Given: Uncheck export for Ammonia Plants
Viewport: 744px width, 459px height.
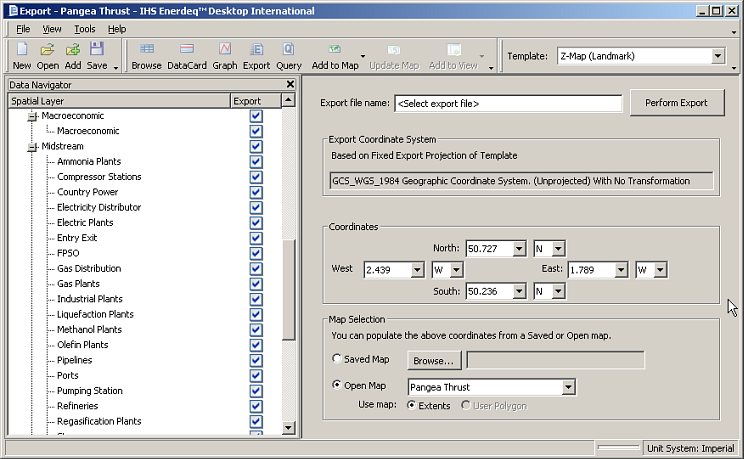Looking at the screenshot, I should [x=256, y=162].
